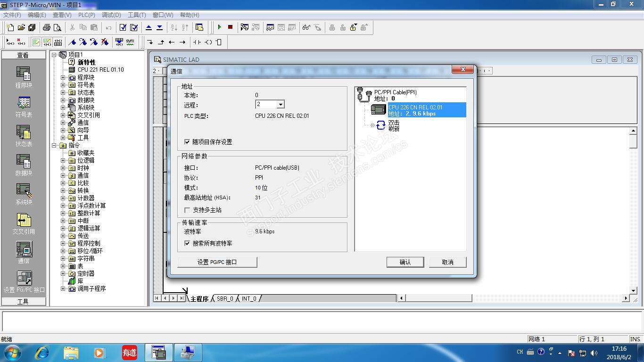Cancel the dialog with 取消
The image size is (644, 362).
tap(448, 262)
